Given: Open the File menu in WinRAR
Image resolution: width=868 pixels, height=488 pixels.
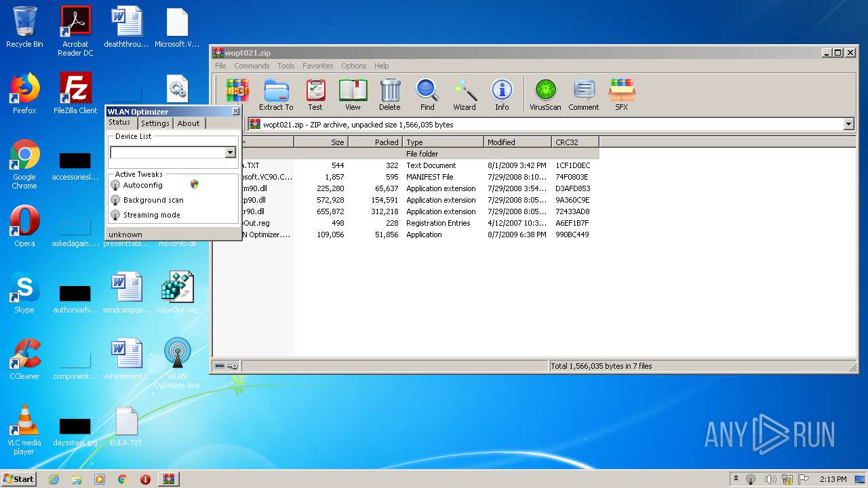Looking at the screenshot, I should 220,66.
